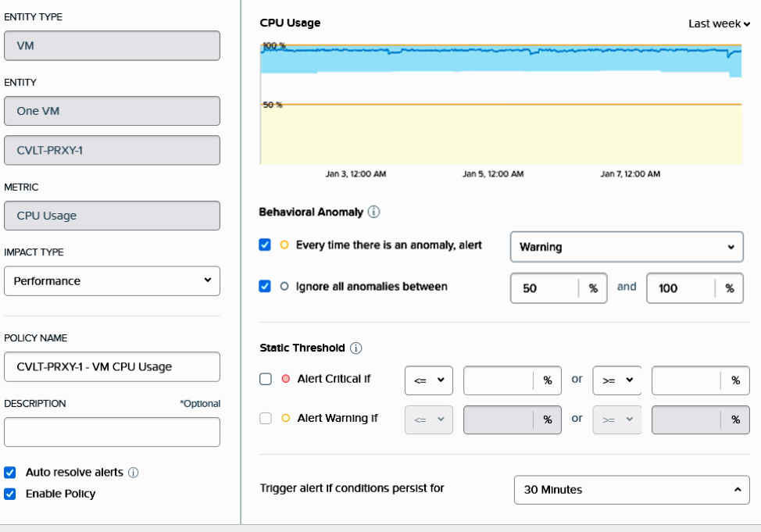The height and width of the screenshot is (532, 761).
Task: Open the Behavioral Anomaly info icon
Action: (x=373, y=212)
